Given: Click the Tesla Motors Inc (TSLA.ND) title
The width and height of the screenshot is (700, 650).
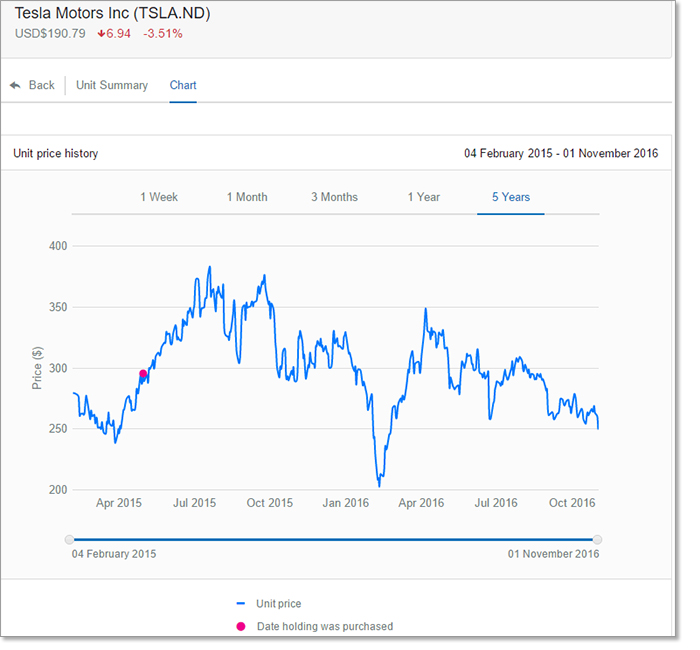Looking at the screenshot, I should coord(112,13).
